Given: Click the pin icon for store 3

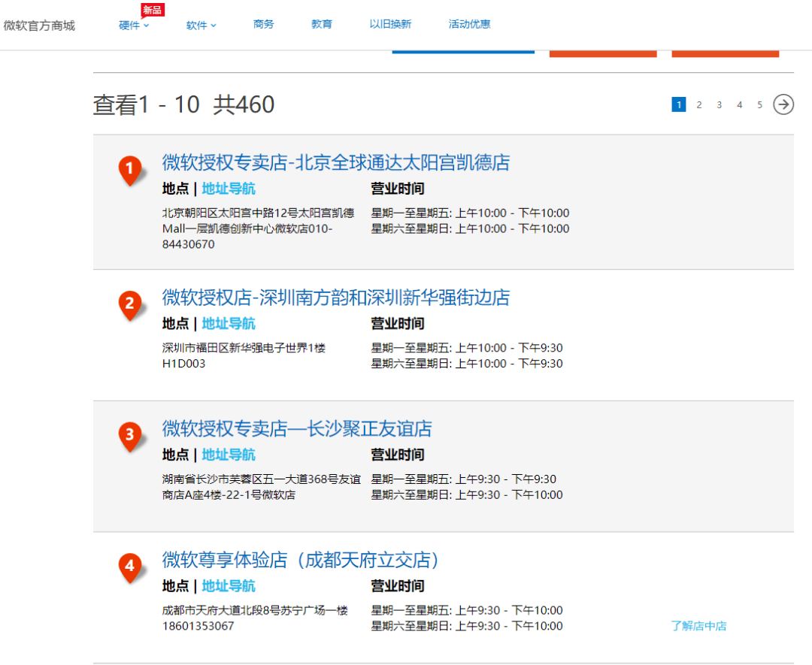Looking at the screenshot, I should coord(130,433).
